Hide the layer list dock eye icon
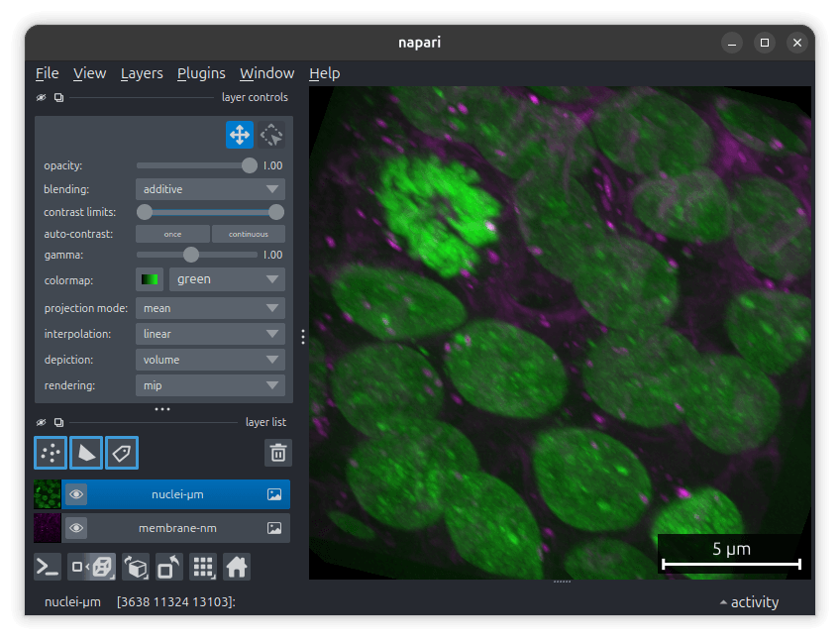This screenshot has width=840, height=640. 42,422
